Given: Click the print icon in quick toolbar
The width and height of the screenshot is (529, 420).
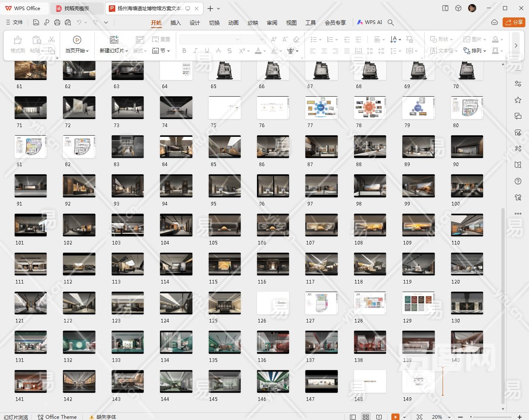Looking at the screenshot, I should pyautogui.click(x=57, y=23).
